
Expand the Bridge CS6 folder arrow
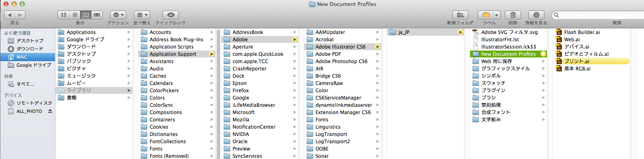coord(377,76)
